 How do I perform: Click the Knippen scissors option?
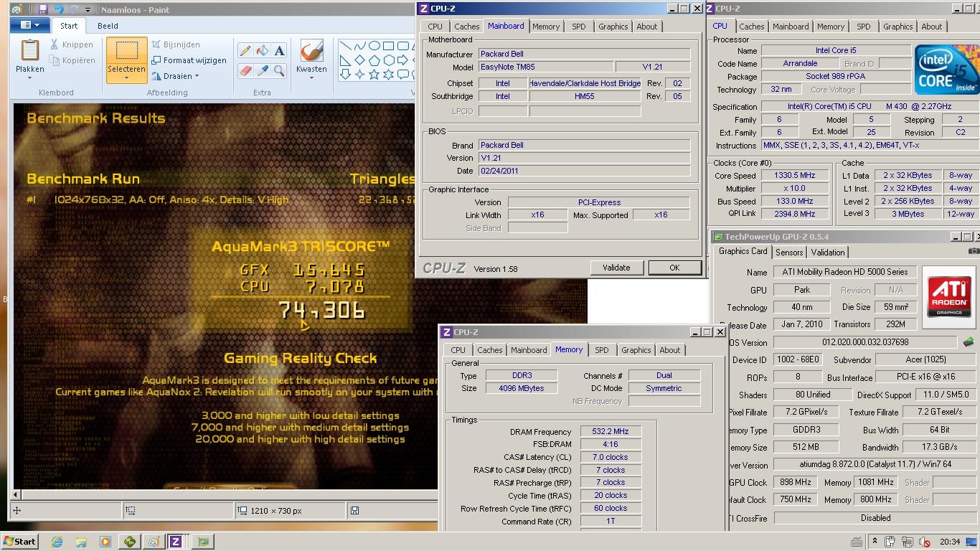72,44
